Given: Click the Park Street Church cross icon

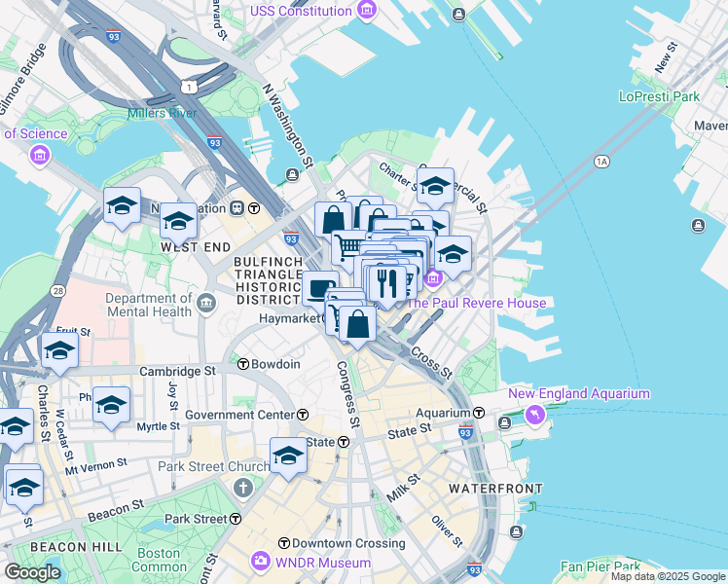Looking at the screenshot, I should [243, 488].
